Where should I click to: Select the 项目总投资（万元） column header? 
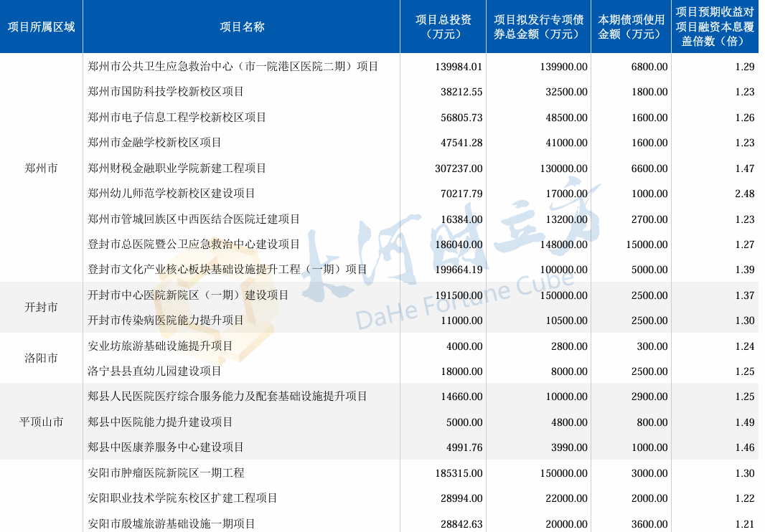click(x=443, y=27)
